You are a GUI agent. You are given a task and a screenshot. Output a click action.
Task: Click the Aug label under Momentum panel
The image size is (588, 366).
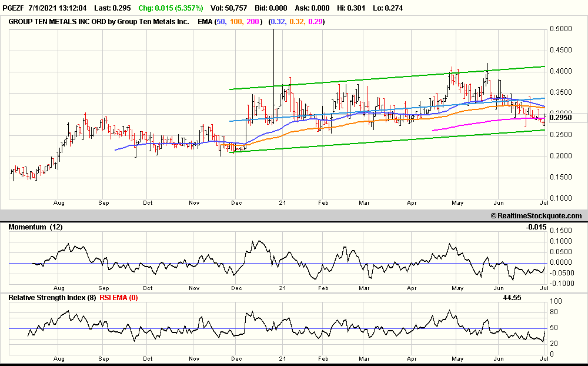tap(59, 288)
